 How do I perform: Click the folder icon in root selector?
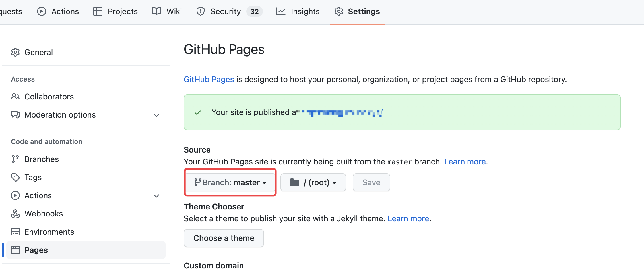[x=295, y=182]
